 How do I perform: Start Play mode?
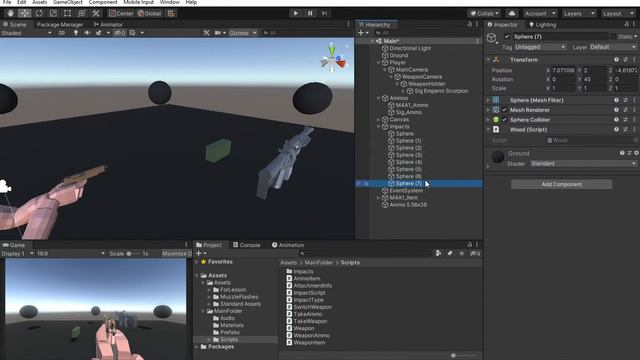coord(296,13)
